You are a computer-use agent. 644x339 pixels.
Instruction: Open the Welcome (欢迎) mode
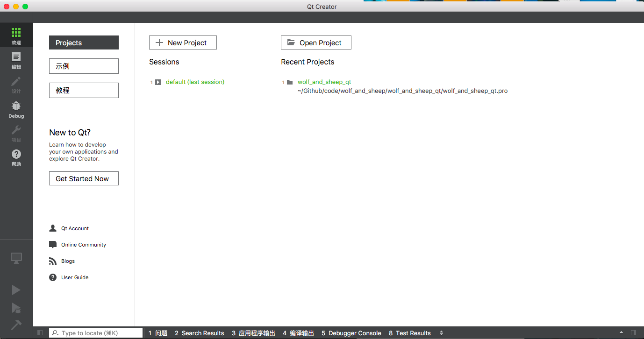click(16, 35)
